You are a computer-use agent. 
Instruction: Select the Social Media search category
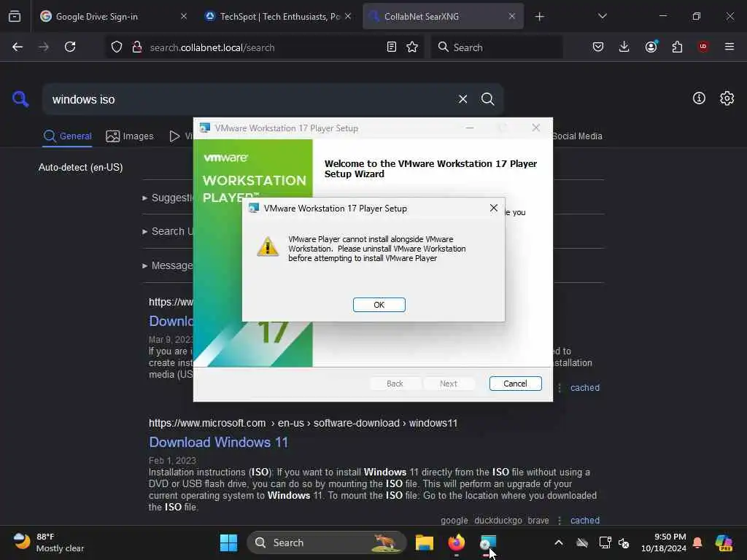pos(577,136)
